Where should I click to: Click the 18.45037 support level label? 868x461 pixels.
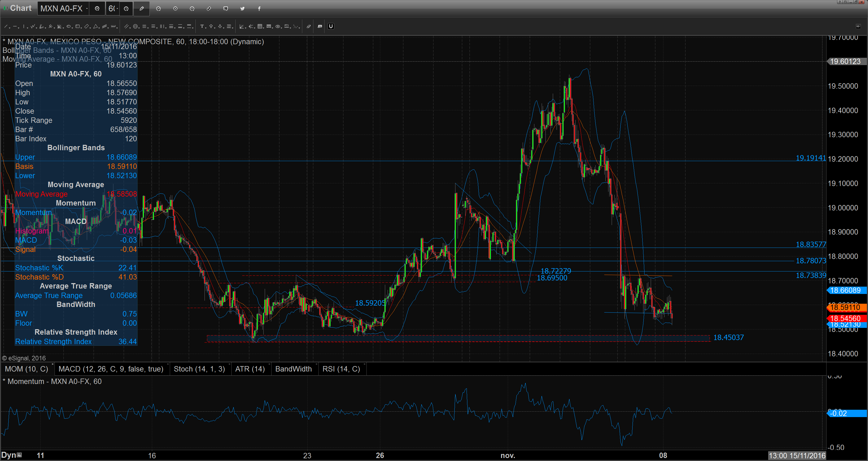point(729,337)
